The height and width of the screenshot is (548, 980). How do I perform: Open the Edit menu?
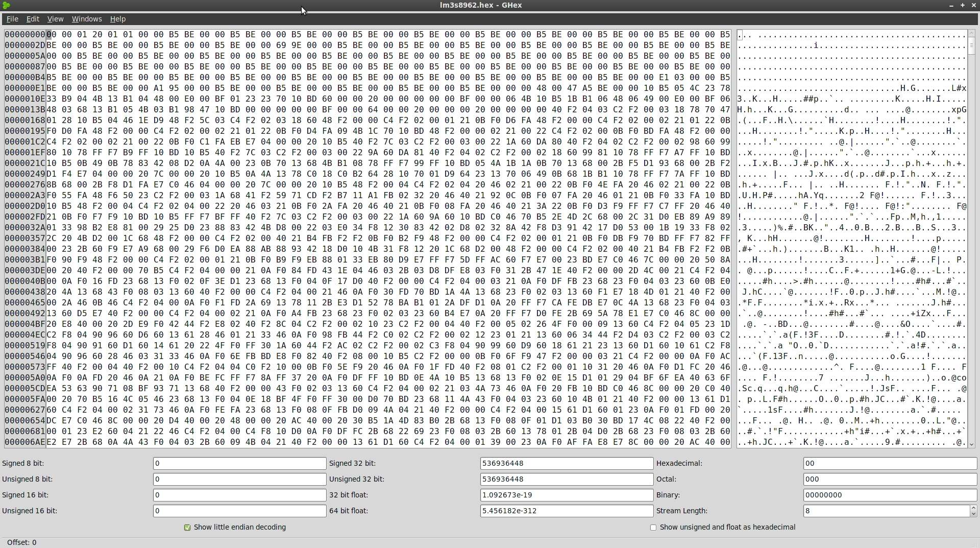click(33, 19)
